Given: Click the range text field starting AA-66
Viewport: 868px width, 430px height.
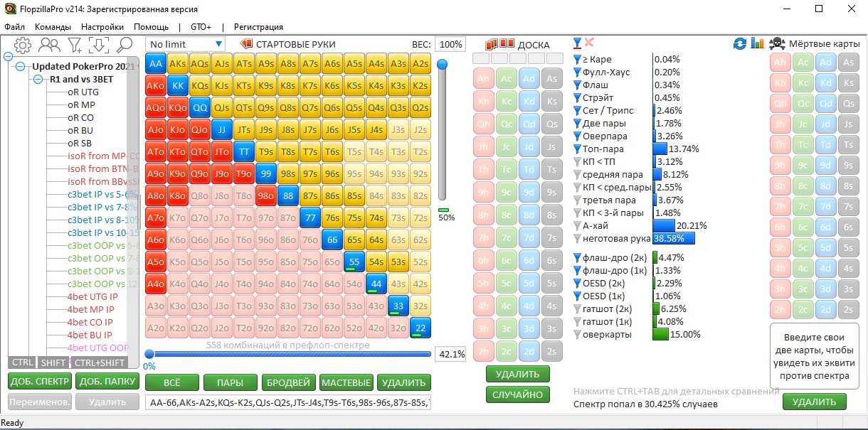Looking at the screenshot, I should (288, 403).
